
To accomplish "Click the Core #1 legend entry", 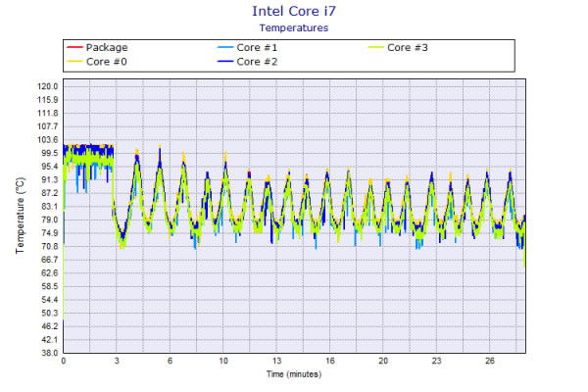I will coord(248,47).
